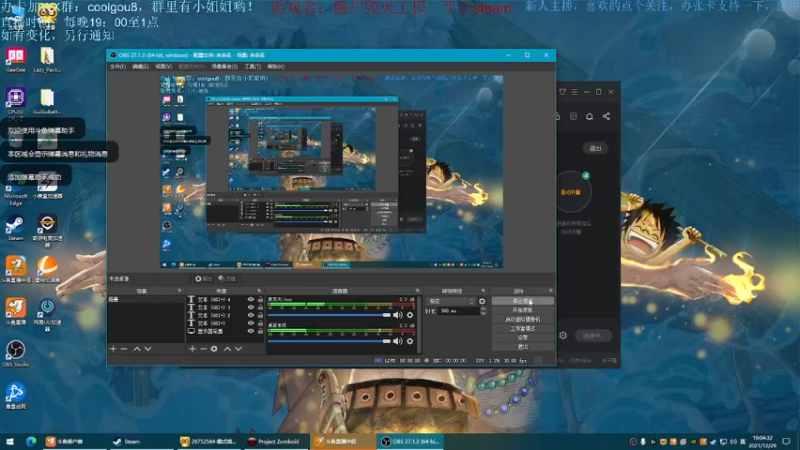Remove selected source with minus icon
This screenshot has height=450, width=800.
coord(203,349)
